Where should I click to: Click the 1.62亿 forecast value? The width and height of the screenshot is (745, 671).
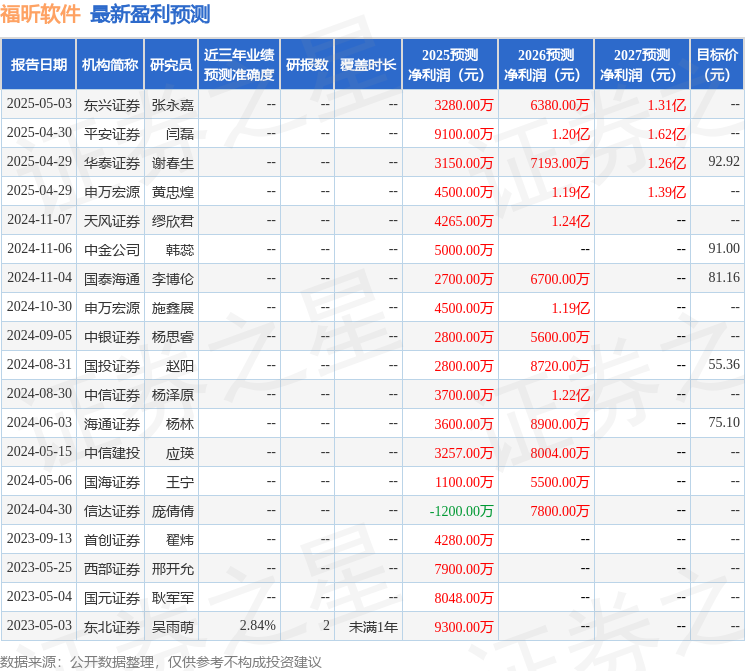(x=667, y=134)
